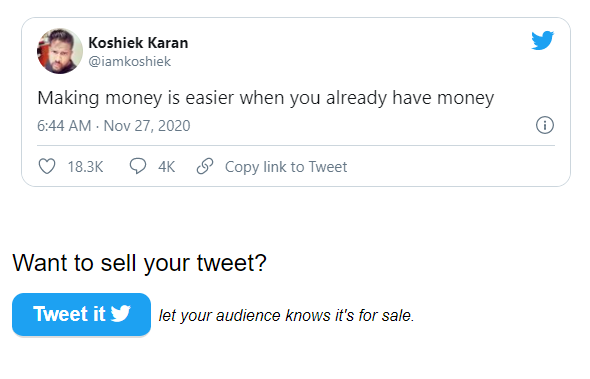
Task: Click the 'Want to sell your tweet?' heading
Action: 140,263
